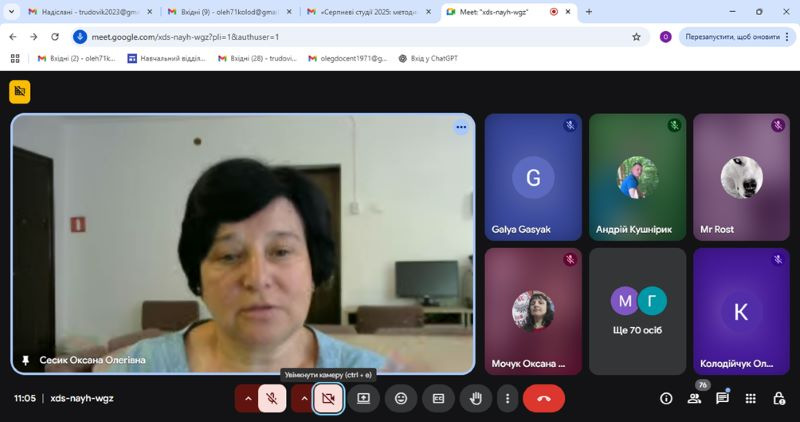Open Chrome three-dot menu
This screenshot has height=422, width=800.
tap(787, 37)
